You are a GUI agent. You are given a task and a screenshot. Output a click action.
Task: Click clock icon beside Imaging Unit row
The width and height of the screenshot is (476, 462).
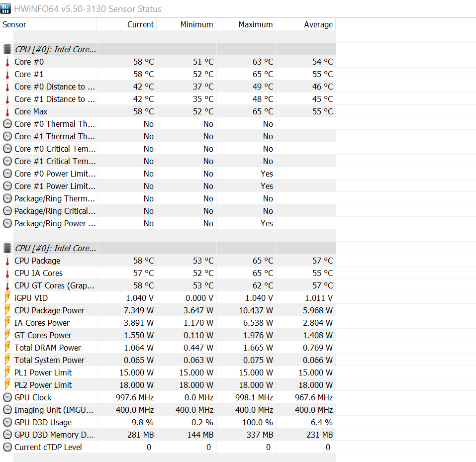coord(7,410)
